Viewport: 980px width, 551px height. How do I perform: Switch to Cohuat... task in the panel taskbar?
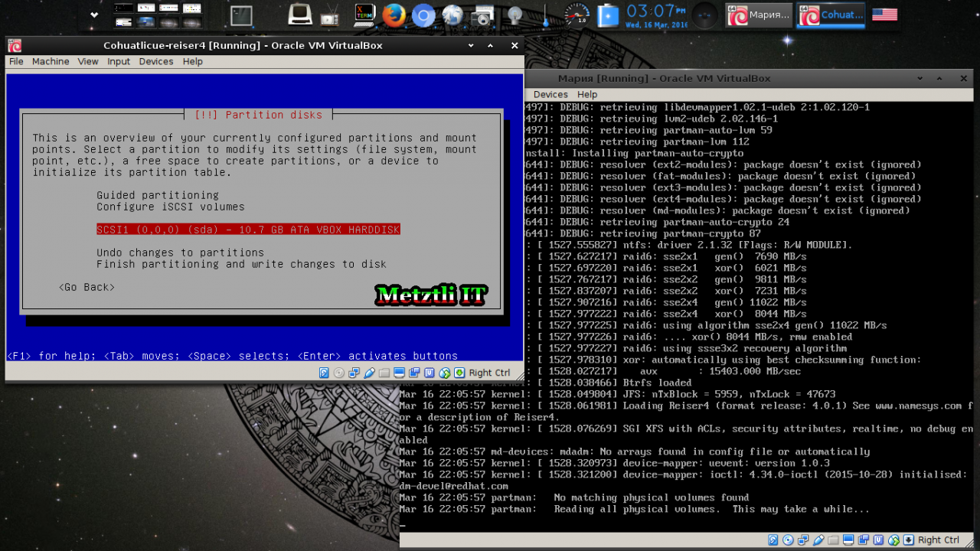coord(831,15)
